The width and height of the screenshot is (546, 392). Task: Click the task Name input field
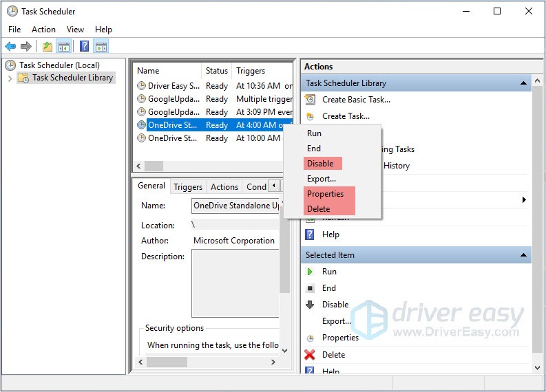(x=236, y=206)
